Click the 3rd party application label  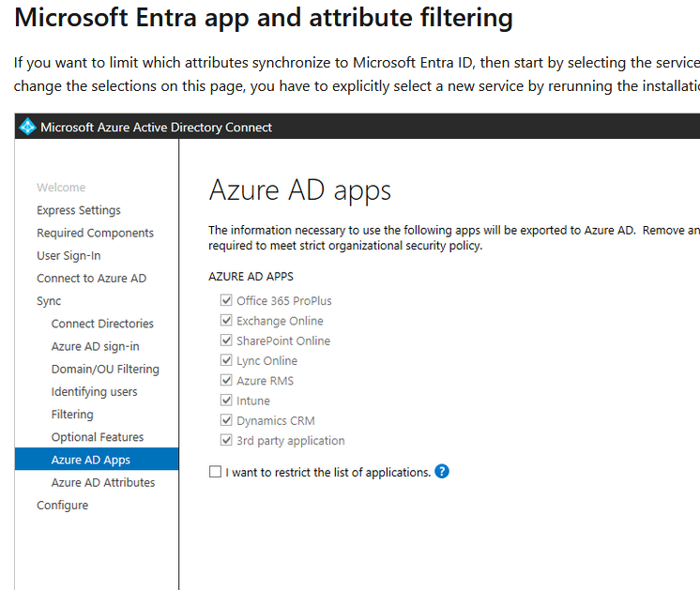[291, 441]
